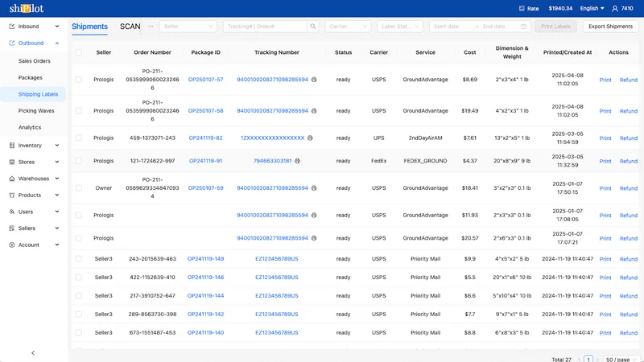
Task: Go to pagination page 1
Action: tap(588, 359)
